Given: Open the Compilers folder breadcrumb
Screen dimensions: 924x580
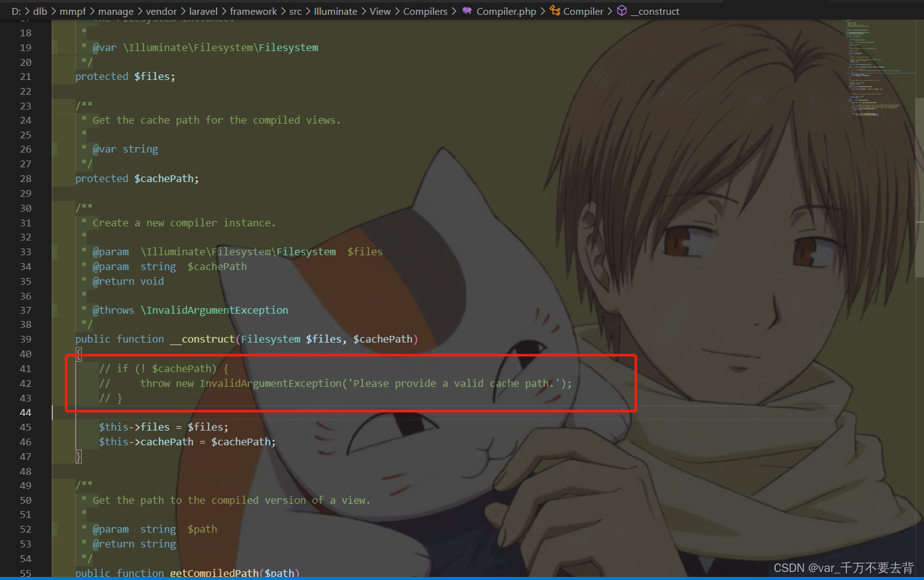Looking at the screenshot, I should (x=425, y=11).
